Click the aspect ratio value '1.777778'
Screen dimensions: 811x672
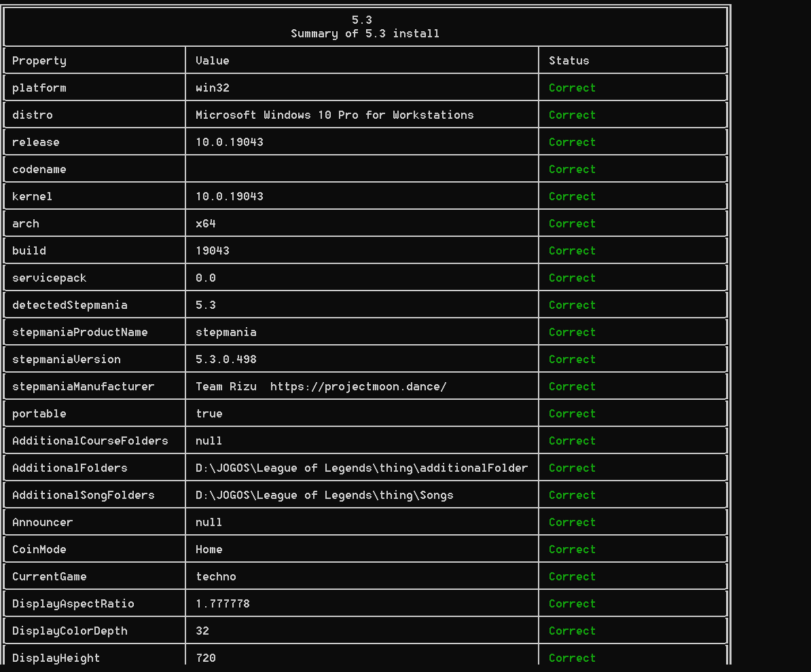point(223,603)
